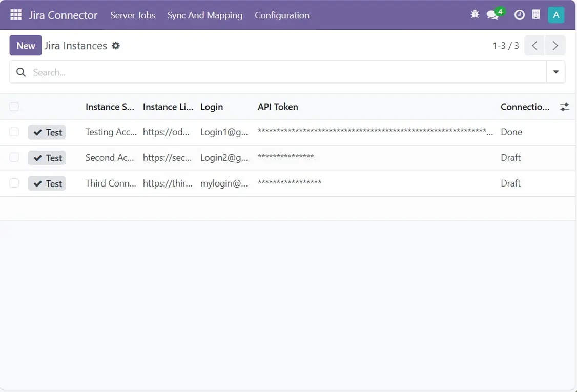Open the Sync And Mapping menu
577x392 pixels.
point(205,15)
